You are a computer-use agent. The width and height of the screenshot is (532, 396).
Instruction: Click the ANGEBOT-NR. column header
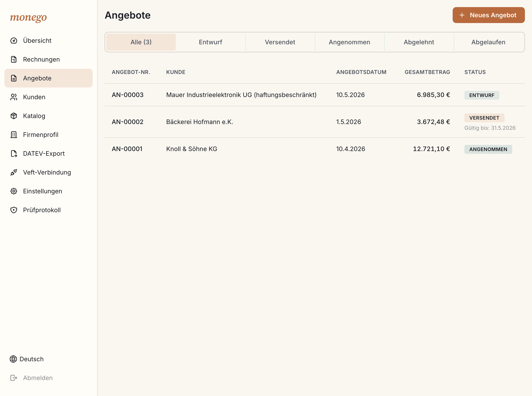131,72
